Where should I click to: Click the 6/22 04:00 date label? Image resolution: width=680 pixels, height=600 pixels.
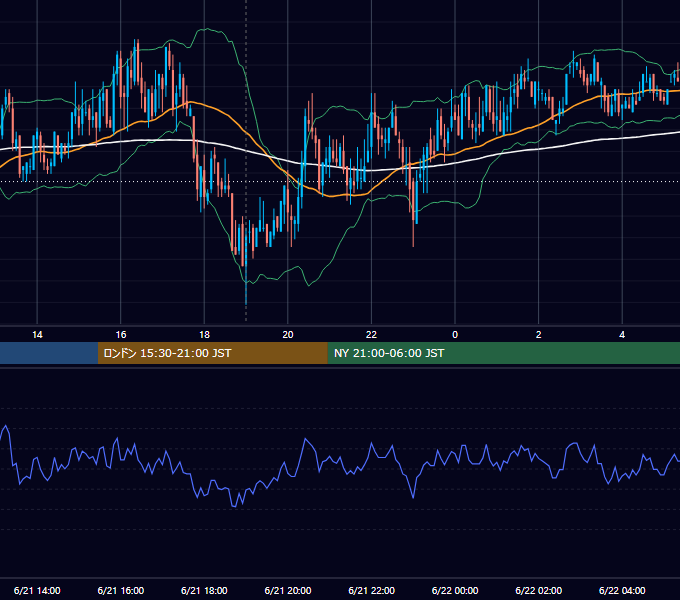coord(622,590)
